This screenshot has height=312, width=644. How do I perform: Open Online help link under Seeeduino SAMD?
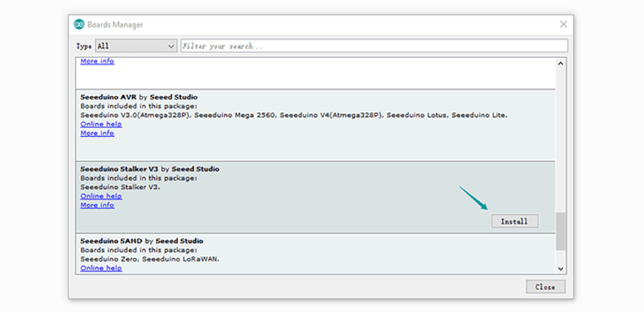tap(101, 268)
